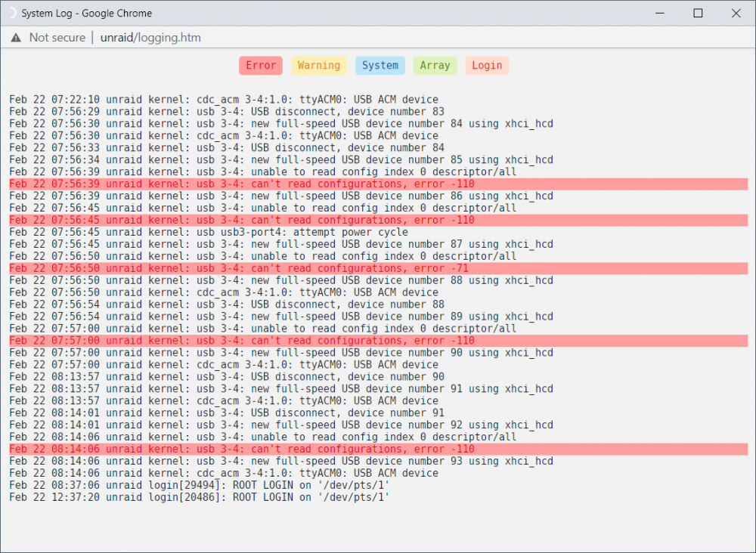The height and width of the screenshot is (553, 756).
Task: Toggle the Array log filter
Action: pos(435,66)
